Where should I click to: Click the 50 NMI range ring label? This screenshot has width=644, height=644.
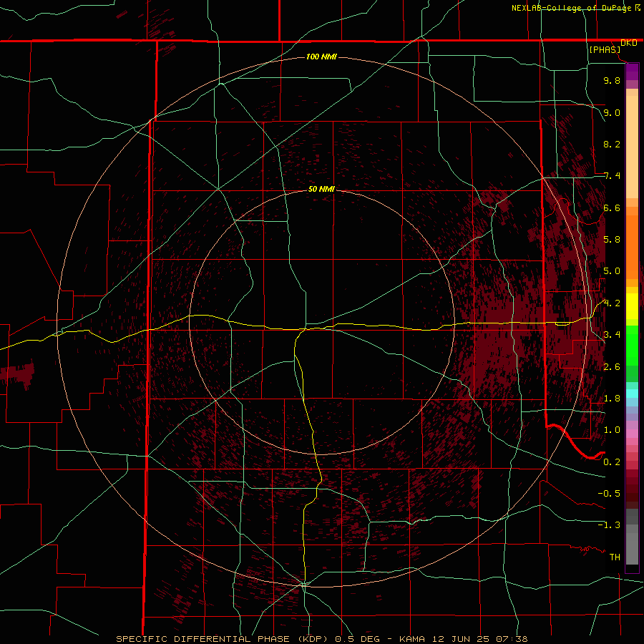tap(321, 189)
